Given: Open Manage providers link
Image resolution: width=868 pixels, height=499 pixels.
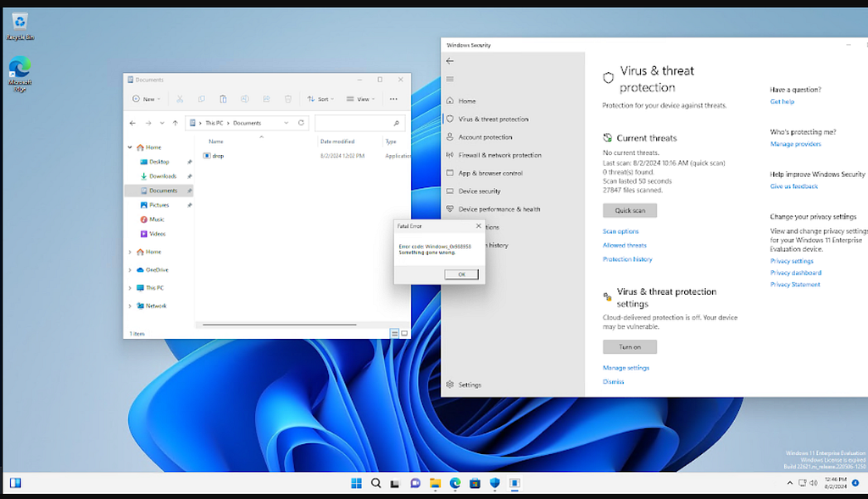Looking at the screenshot, I should coord(795,144).
